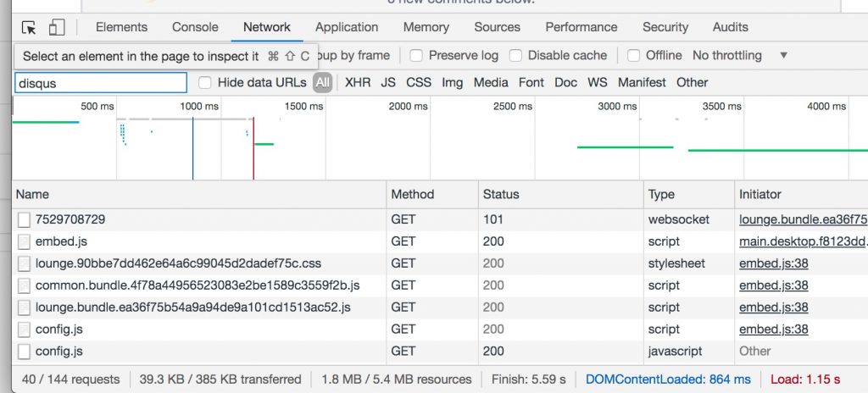The height and width of the screenshot is (393, 868).
Task: Select the config.js request of type script
Action: (x=58, y=329)
